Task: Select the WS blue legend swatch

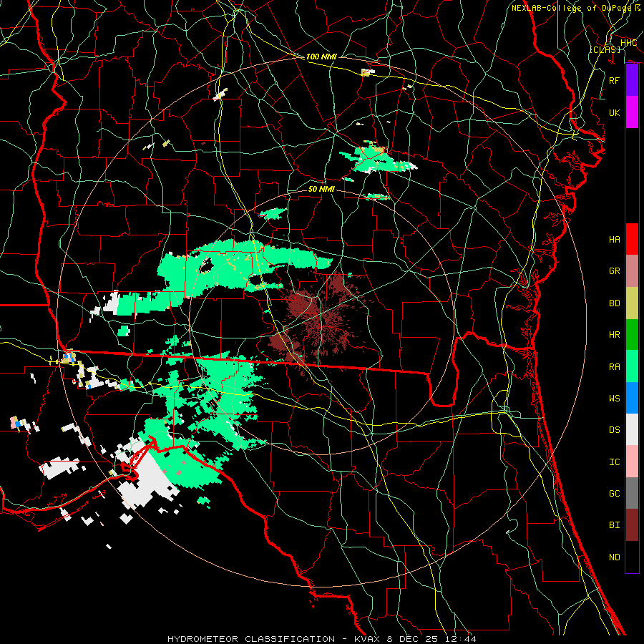Action: [632, 398]
